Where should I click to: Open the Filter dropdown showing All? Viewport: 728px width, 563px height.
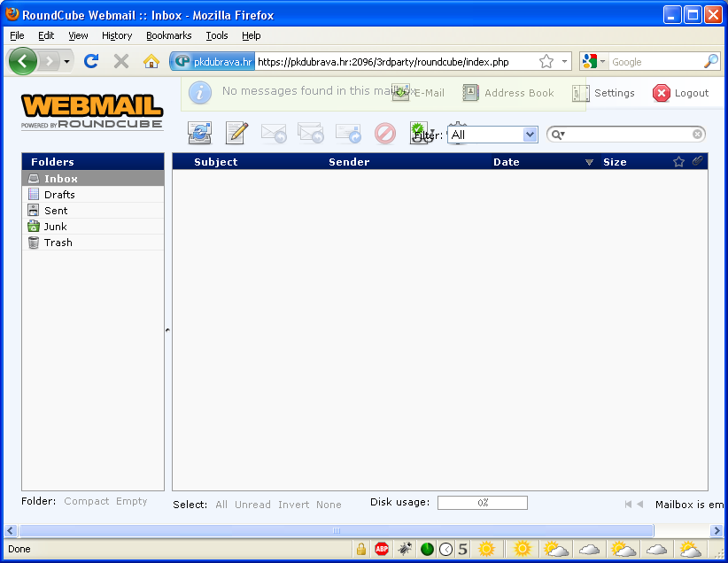click(x=492, y=135)
